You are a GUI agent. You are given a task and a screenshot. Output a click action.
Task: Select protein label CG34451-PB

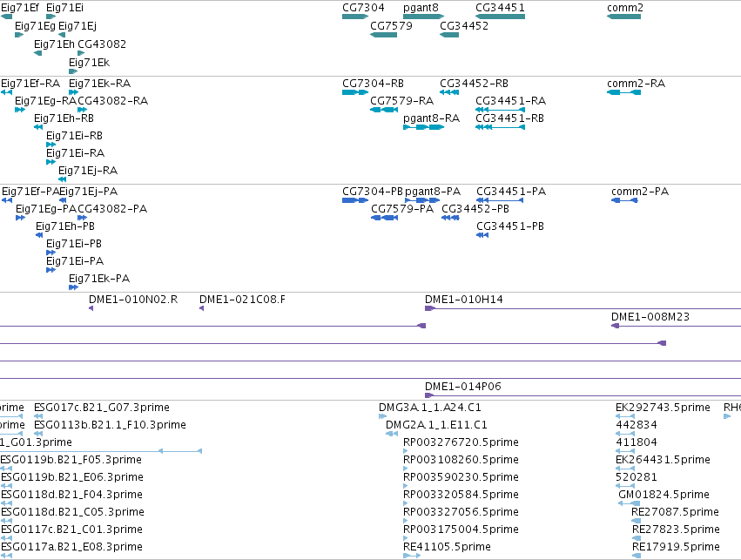[x=510, y=226]
